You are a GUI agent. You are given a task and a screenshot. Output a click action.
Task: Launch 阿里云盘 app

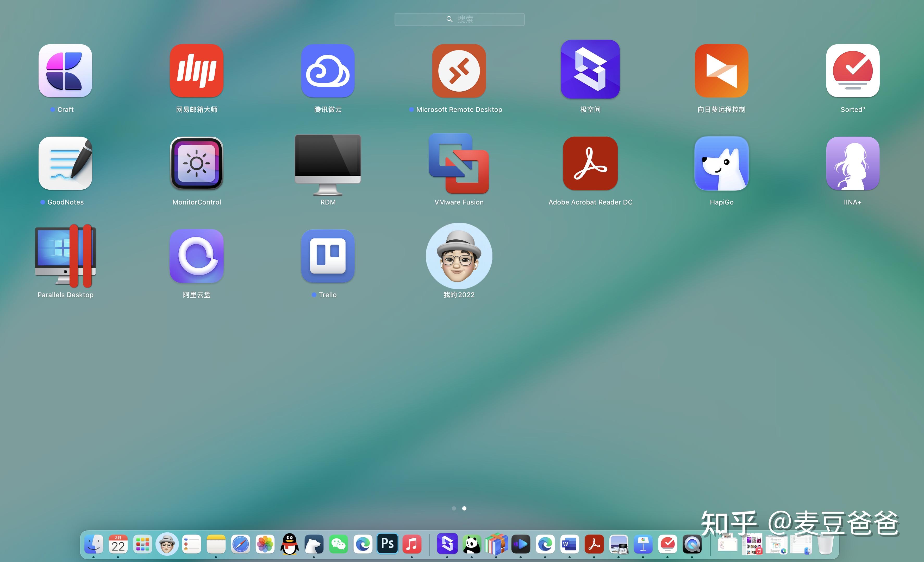pos(197,256)
